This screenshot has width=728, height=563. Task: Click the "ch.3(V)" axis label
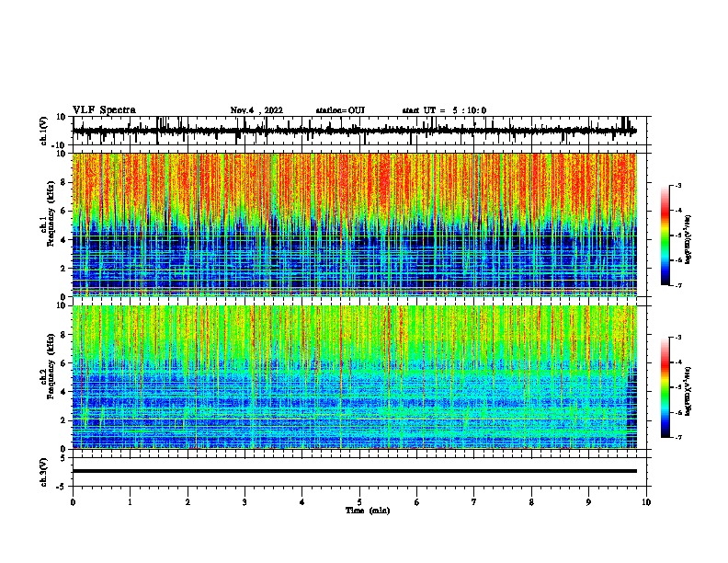click(x=44, y=472)
